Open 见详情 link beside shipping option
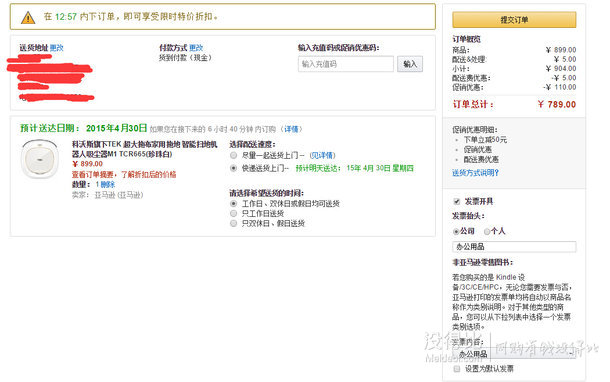610x382 pixels. pos(322,155)
